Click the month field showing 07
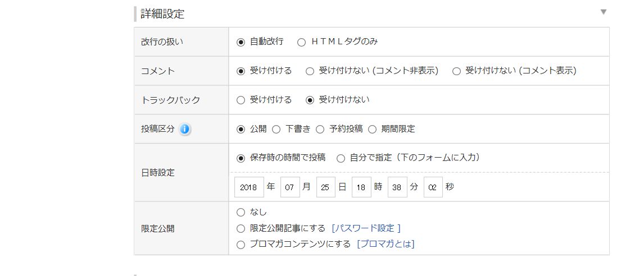Screen dimensions: 644x276 click(290, 187)
